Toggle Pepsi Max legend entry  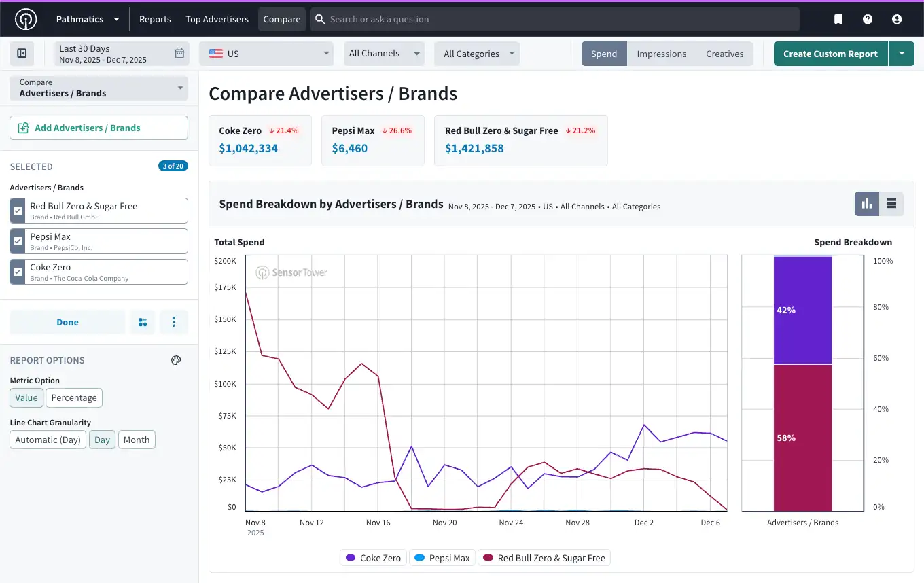pyautogui.click(x=442, y=558)
